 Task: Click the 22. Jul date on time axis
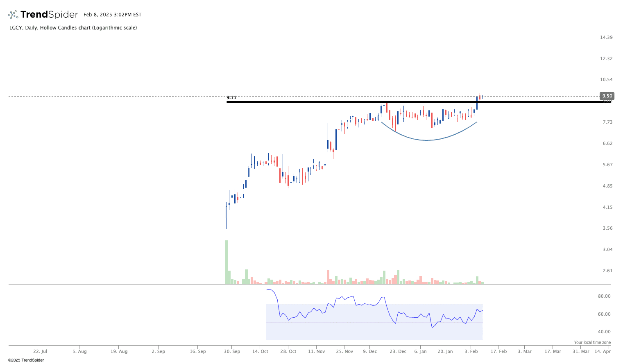(40, 351)
